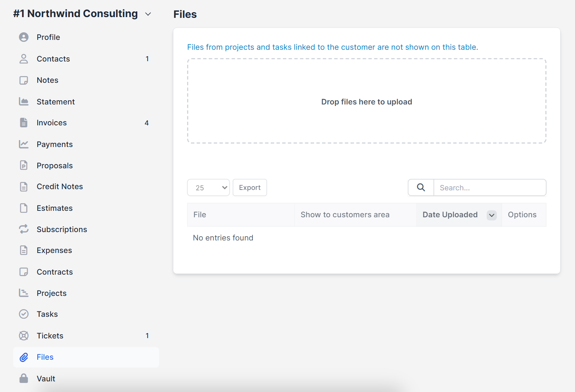Expand the Northwind Consulting customer dropdown

pos(148,14)
